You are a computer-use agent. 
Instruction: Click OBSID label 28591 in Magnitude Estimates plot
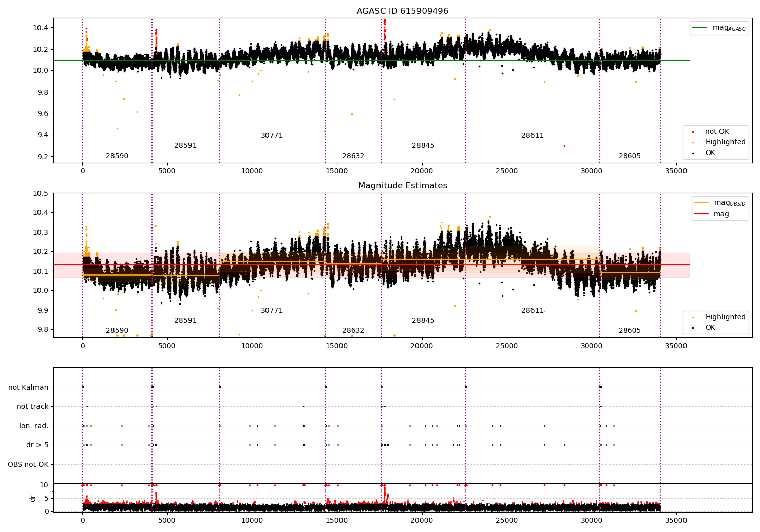pyautogui.click(x=185, y=321)
